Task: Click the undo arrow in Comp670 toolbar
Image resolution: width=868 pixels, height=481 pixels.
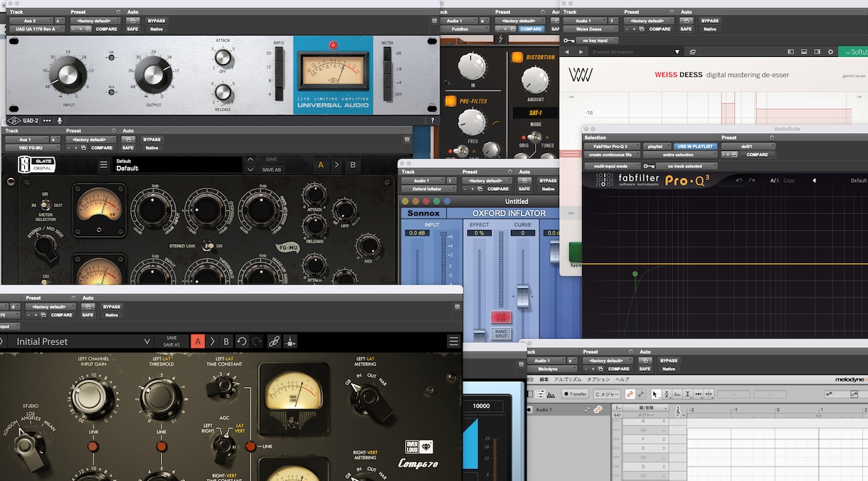Action: tap(241, 342)
